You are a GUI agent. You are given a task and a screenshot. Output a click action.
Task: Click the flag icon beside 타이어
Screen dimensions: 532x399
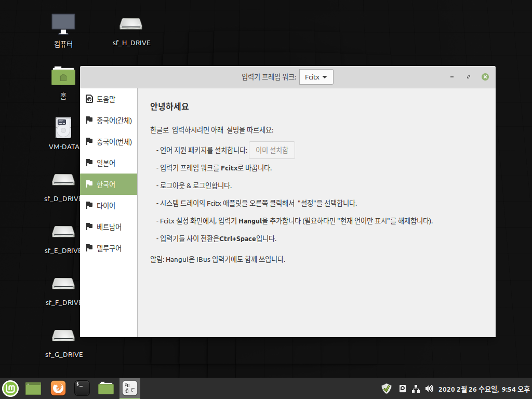tap(89, 205)
